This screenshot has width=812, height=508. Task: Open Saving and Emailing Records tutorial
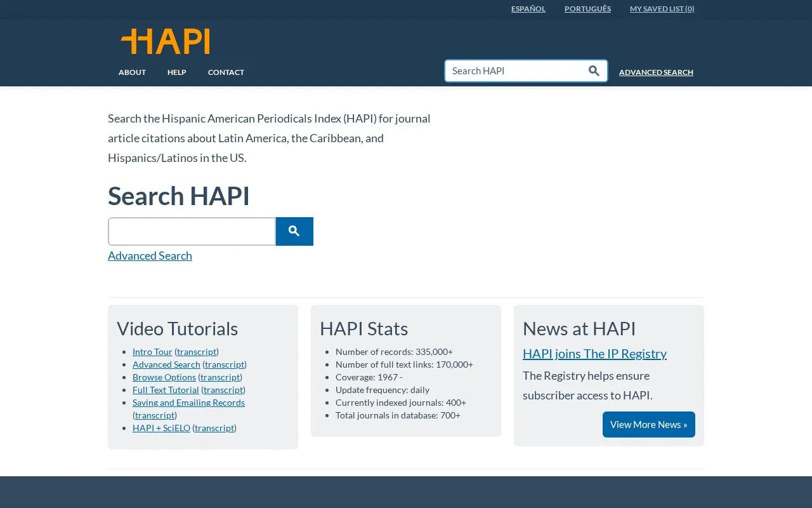(188, 403)
